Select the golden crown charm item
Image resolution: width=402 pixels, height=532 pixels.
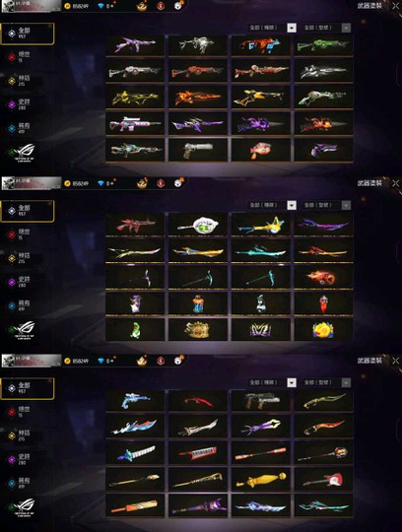tap(198, 329)
